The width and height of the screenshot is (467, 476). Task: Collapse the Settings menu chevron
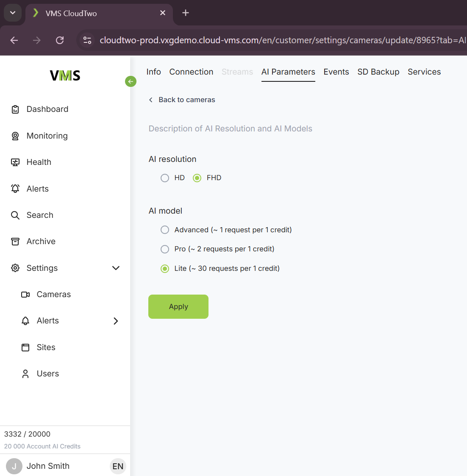[116, 268]
